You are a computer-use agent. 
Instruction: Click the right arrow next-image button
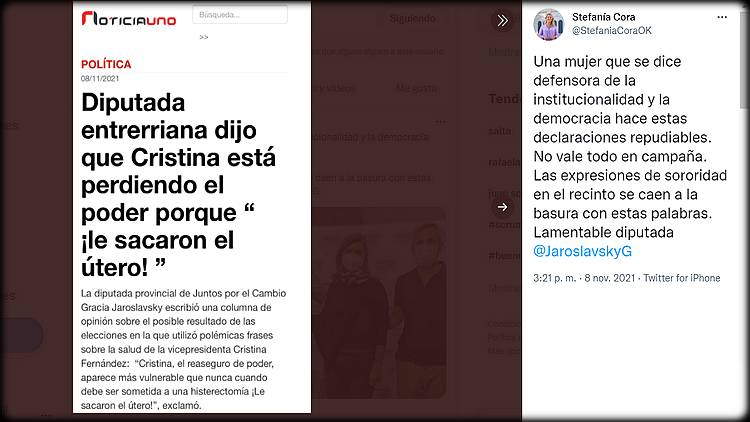[x=502, y=207]
